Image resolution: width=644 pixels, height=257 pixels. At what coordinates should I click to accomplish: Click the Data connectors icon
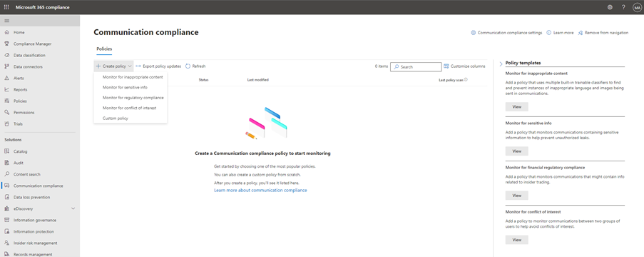pyautogui.click(x=6, y=66)
